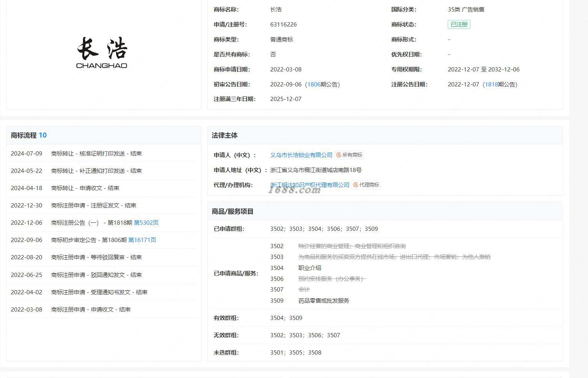Viewport: 588px width, 378px height.
Task: Select the 2022-12-30 注册证发文 row
Action: tap(103, 205)
